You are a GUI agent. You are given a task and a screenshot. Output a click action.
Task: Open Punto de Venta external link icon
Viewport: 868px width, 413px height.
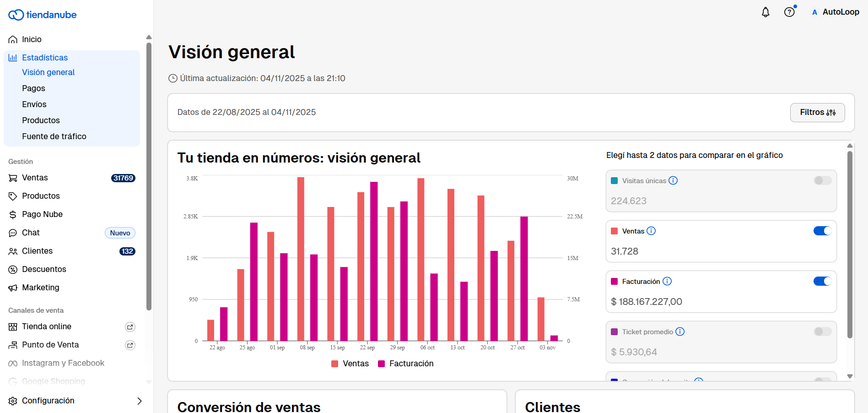(x=130, y=345)
